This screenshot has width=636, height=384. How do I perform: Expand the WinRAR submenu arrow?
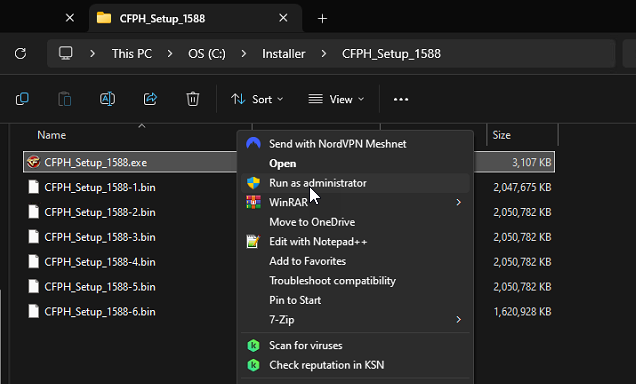point(458,202)
